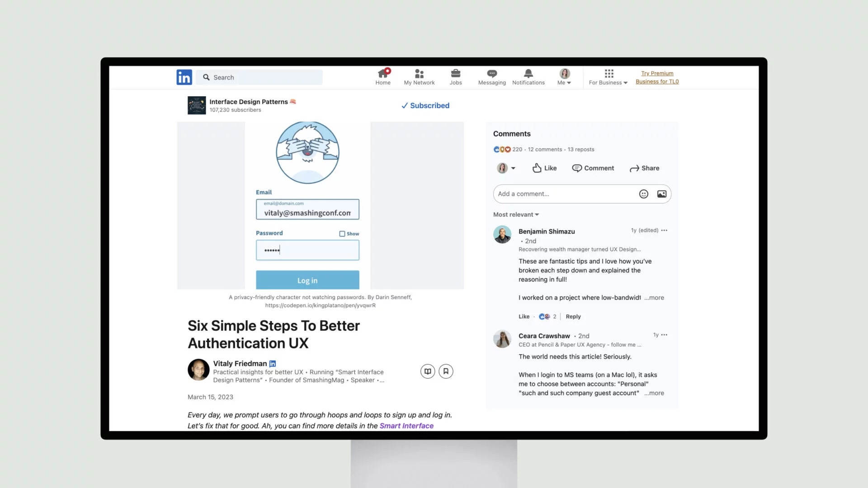Click email input field
This screenshot has width=868, height=488.
[x=307, y=209]
